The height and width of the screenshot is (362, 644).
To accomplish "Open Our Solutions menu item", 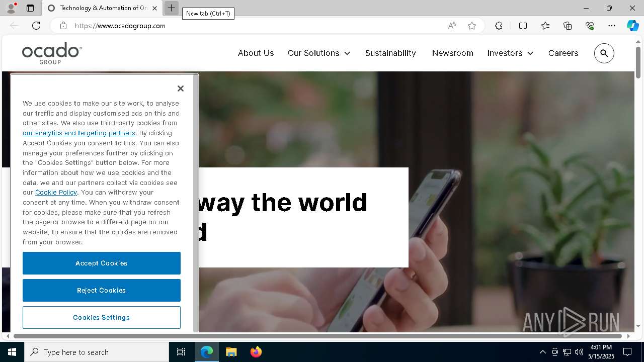I will 313,53.
